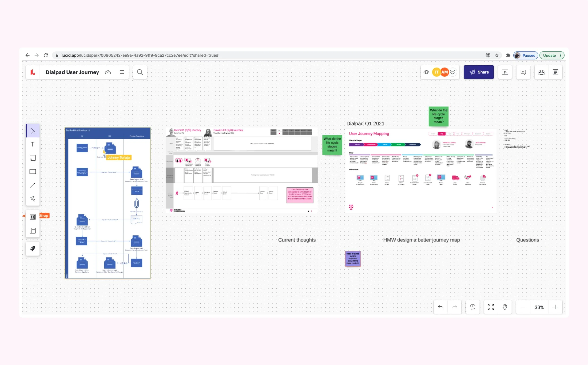Select the rectangle shape tool

pos(33,172)
